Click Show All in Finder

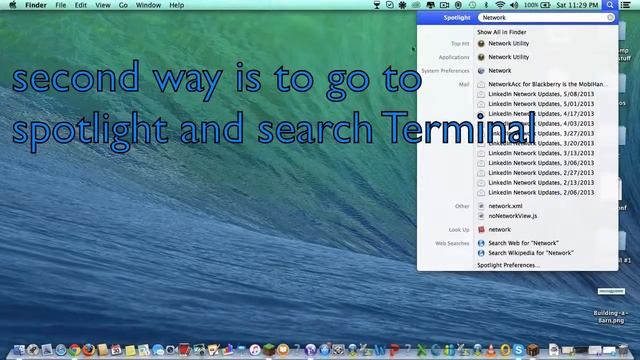(502, 32)
